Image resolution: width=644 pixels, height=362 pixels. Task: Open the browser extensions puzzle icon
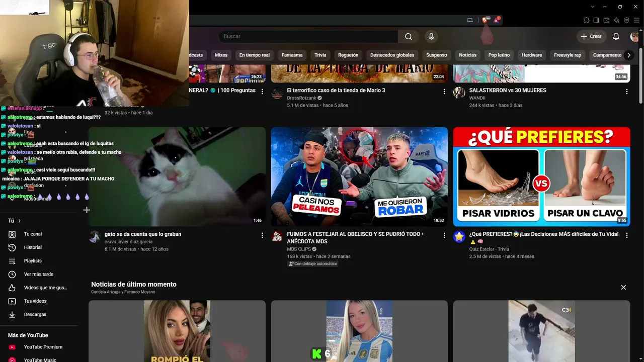[586, 20]
